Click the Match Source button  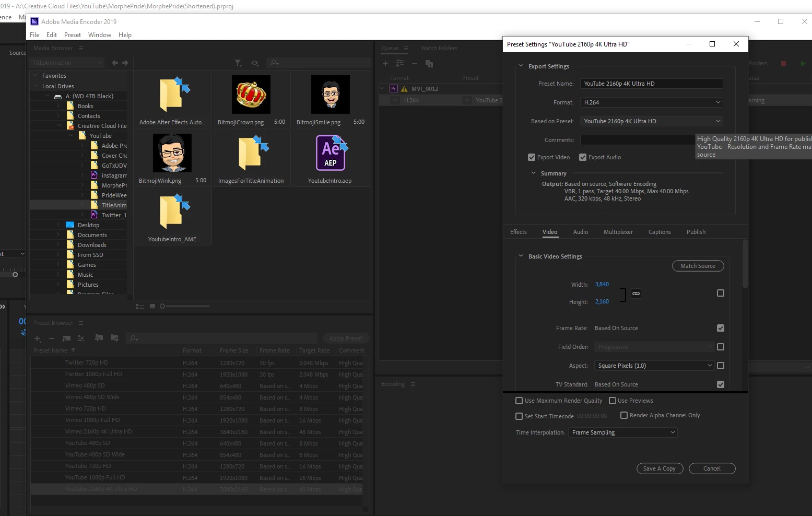point(698,266)
